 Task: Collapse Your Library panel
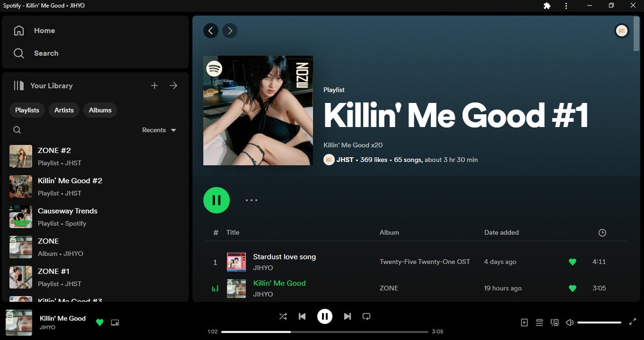tap(43, 85)
